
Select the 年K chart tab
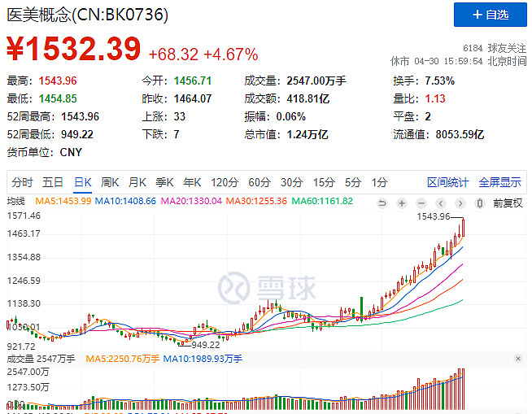[192, 182]
